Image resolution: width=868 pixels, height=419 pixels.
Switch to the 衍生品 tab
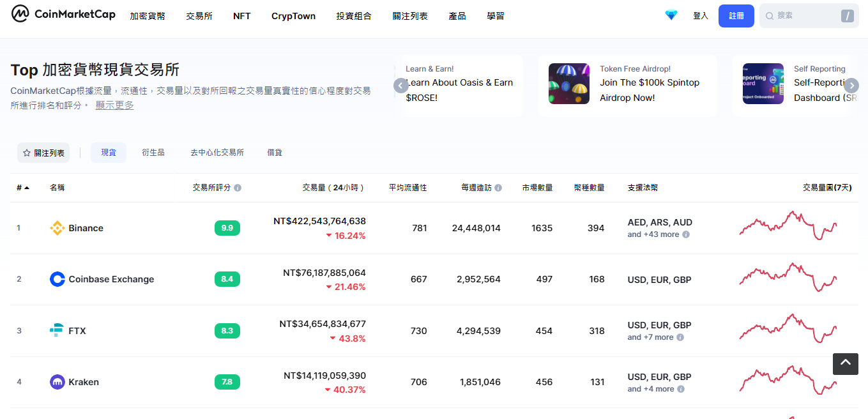point(153,153)
